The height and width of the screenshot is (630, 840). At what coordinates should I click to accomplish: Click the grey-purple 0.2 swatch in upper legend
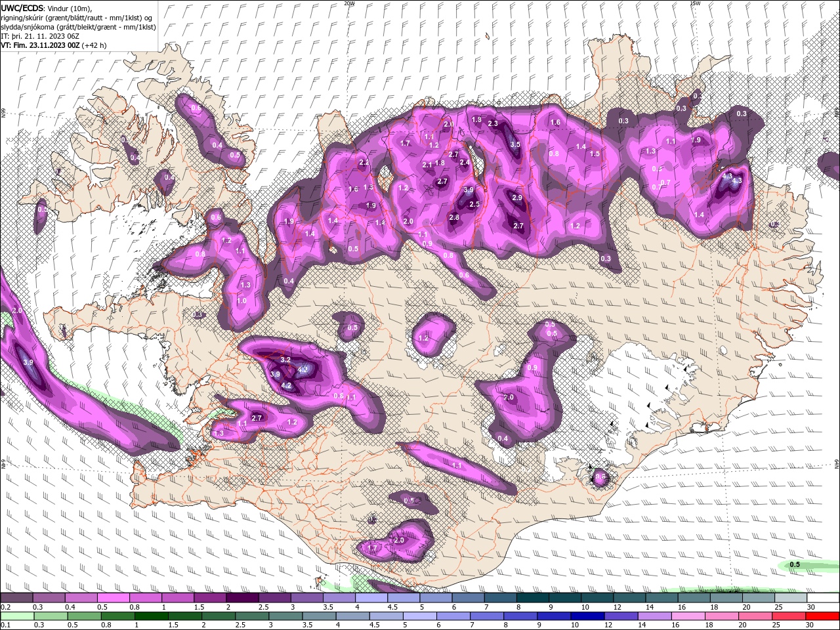coord(16,598)
